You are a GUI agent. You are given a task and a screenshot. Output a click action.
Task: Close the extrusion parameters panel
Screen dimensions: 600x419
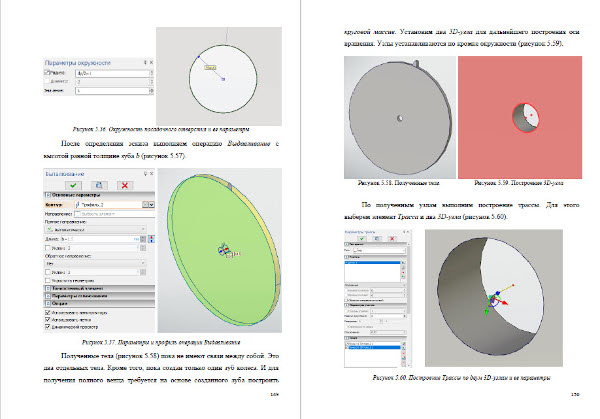point(152,174)
